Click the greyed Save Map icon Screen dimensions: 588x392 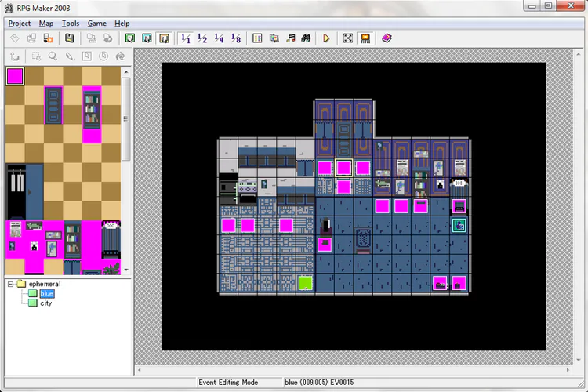91,38
